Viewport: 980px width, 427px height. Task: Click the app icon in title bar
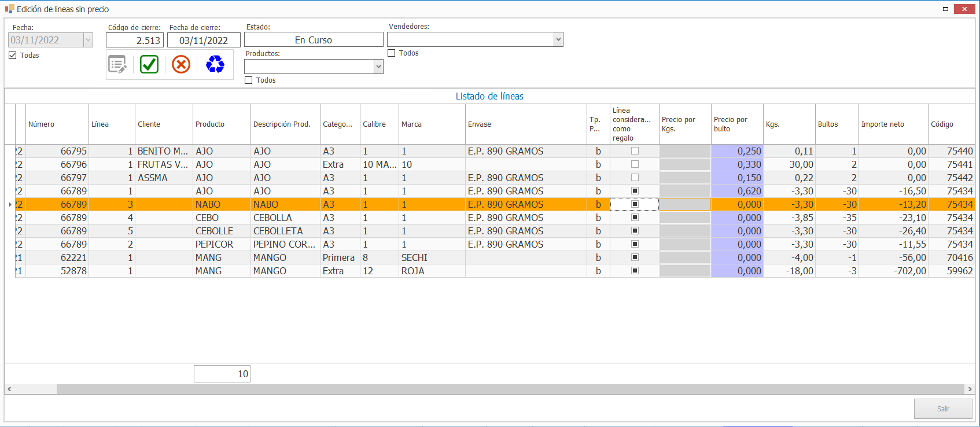(x=9, y=9)
